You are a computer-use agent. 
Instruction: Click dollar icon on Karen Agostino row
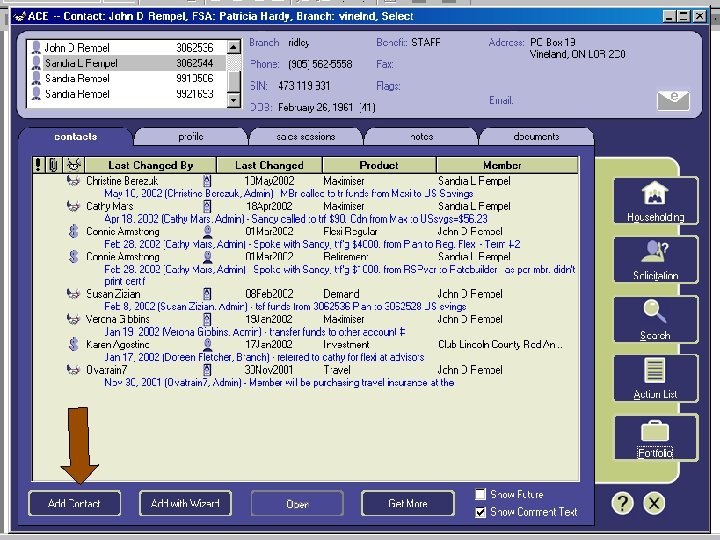point(73,344)
